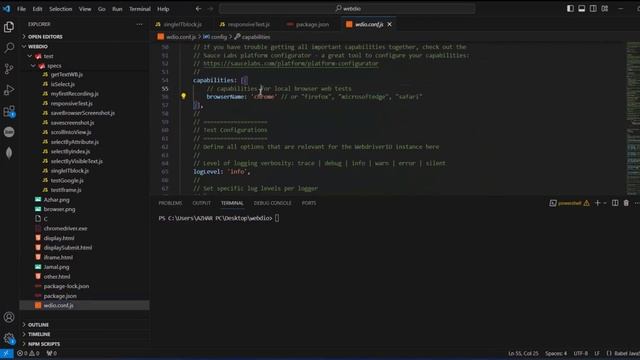Open the Extensions view
The height and width of the screenshot is (360, 640).
coord(9,111)
